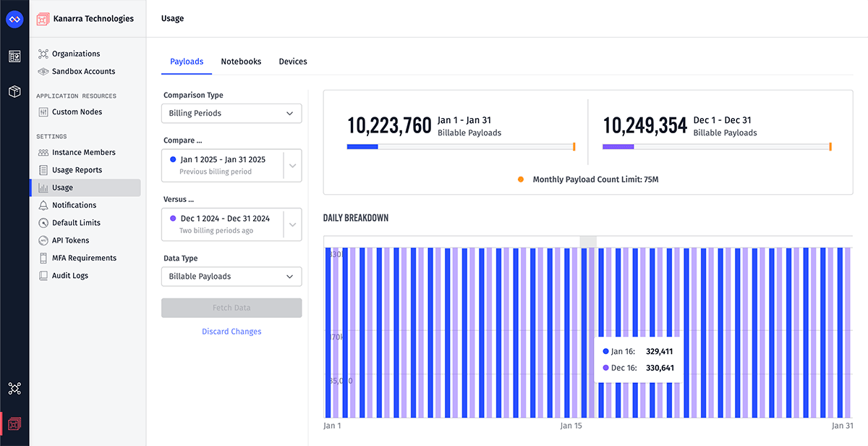Click the Kanarra Technologies logo icon
Screen dimensions: 868x446
[43, 19]
